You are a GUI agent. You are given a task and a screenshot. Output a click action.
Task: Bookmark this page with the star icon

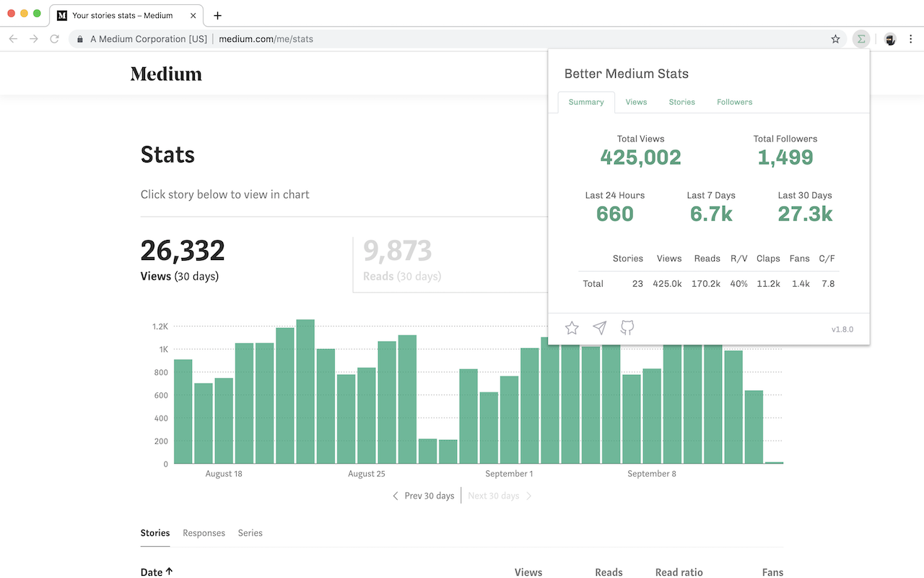(835, 39)
